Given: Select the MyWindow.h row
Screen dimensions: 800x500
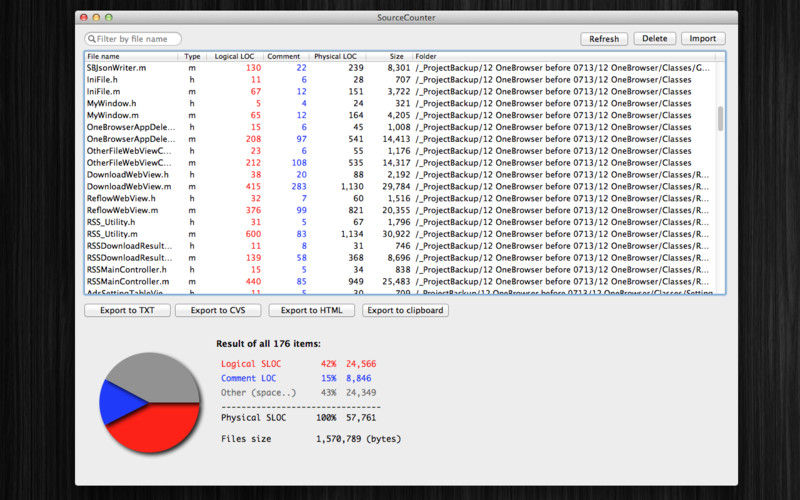Looking at the screenshot, I should (400, 103).
